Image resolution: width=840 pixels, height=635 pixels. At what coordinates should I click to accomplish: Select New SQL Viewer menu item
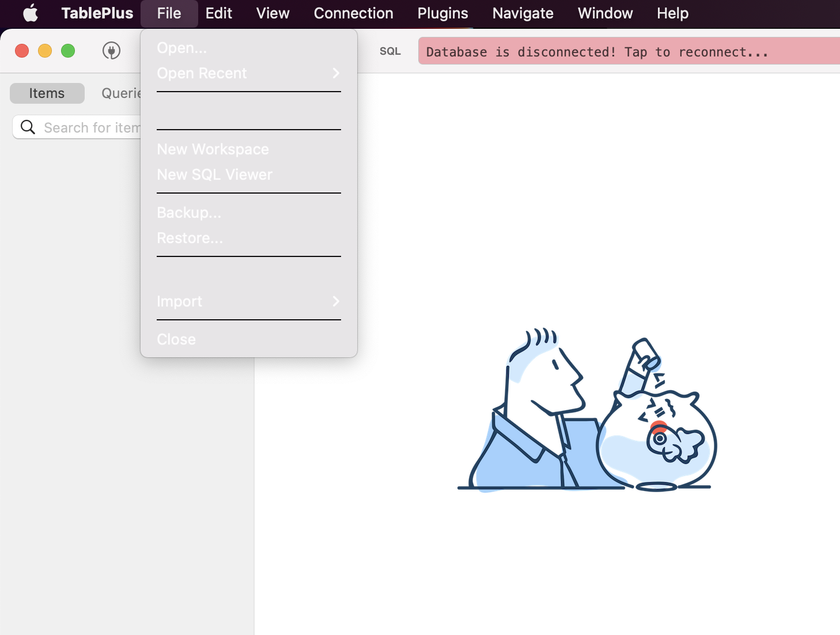[x=249, y=175]
